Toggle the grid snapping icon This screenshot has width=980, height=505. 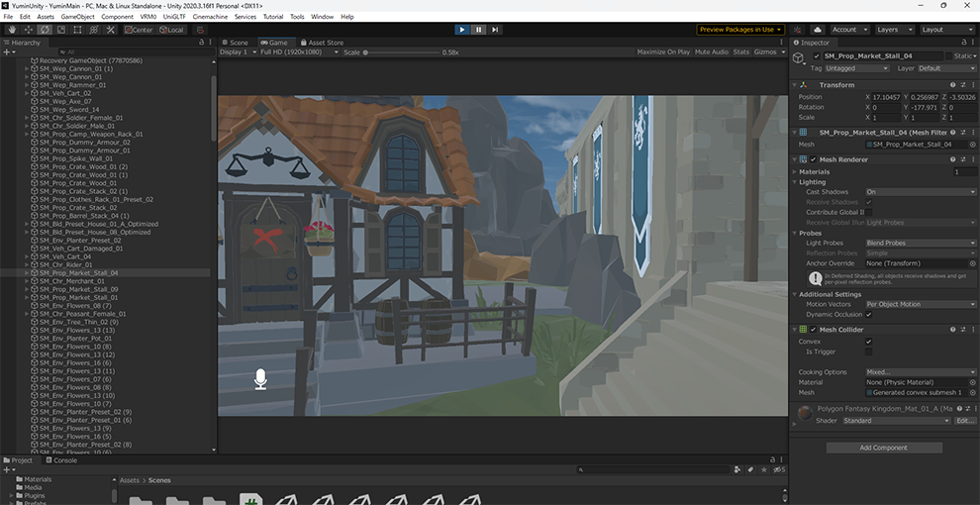click(x=200, y=30)
